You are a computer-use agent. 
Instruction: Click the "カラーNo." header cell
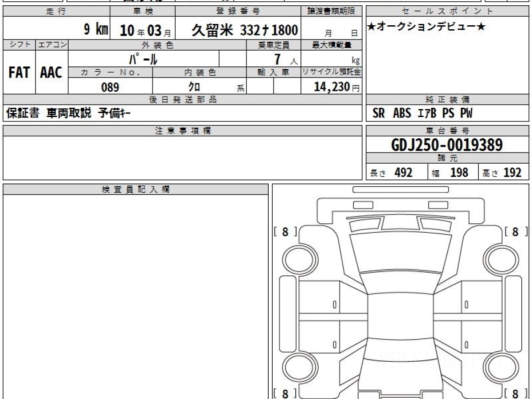[110, 72]
